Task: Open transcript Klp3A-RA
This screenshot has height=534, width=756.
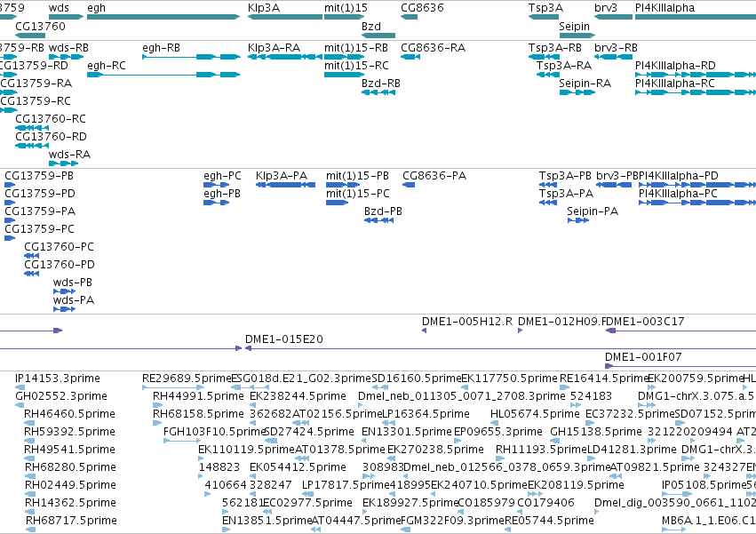Action: tap(274, 48)
